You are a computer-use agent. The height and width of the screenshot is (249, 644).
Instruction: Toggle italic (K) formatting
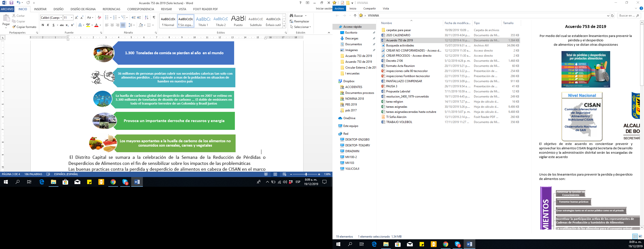click(48, 25)
